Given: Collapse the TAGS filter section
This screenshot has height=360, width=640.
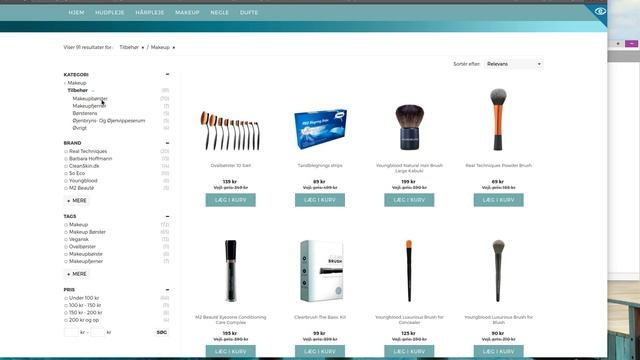Looking at the screenshot, I should 167,216.
